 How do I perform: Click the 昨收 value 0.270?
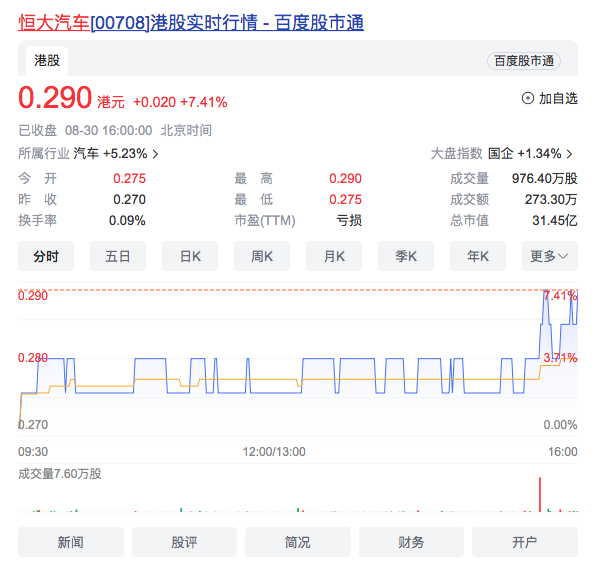click(x=129, y=199)
